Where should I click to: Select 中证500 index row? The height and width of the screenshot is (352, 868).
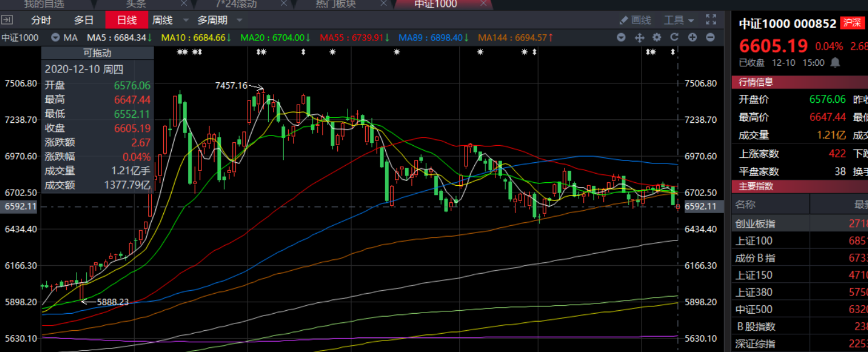tap(800, 309)
